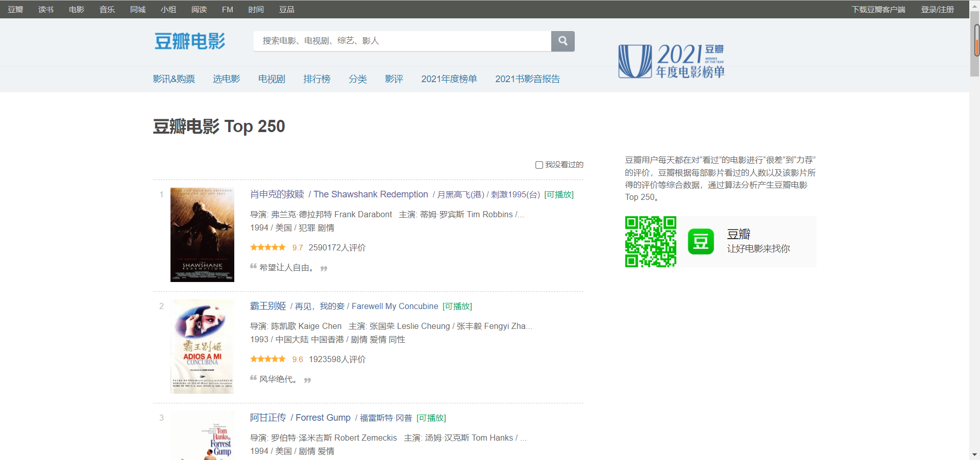Open 霸王别姬 title link
980x460 pixels.
point(268,306)
